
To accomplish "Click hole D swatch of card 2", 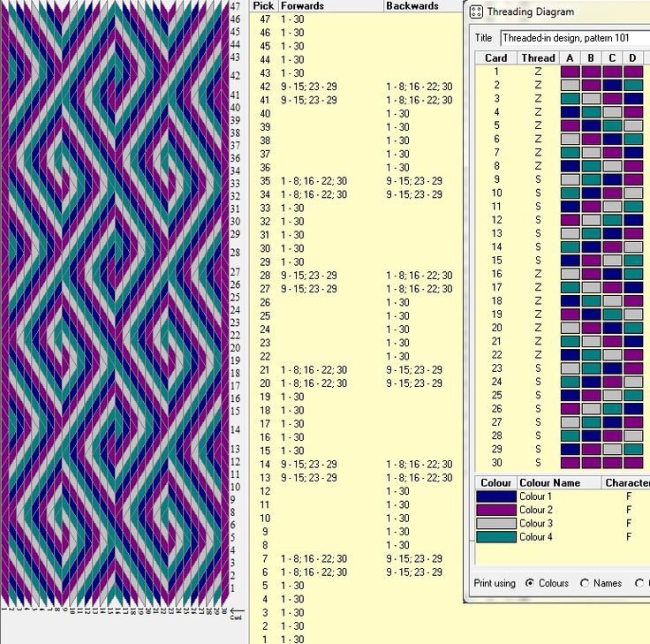I will [633, 85].
